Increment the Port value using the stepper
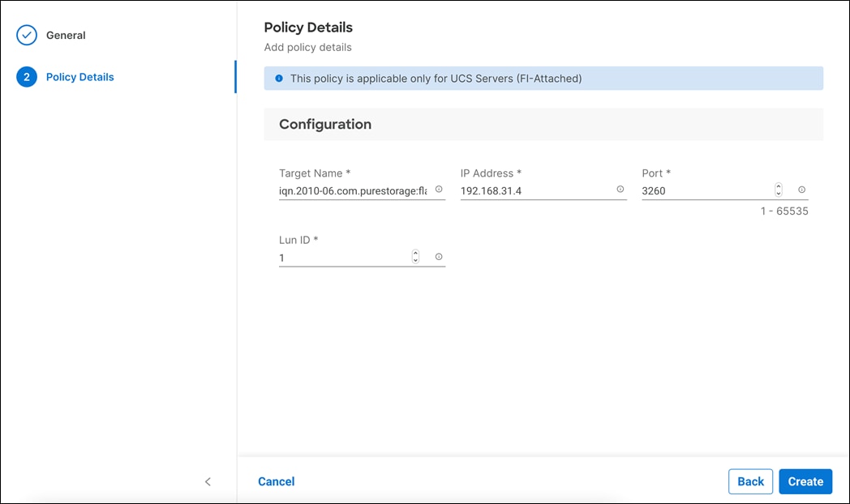Image resolution: width=850 pixels, height=504 pixels. pos(778,186)
